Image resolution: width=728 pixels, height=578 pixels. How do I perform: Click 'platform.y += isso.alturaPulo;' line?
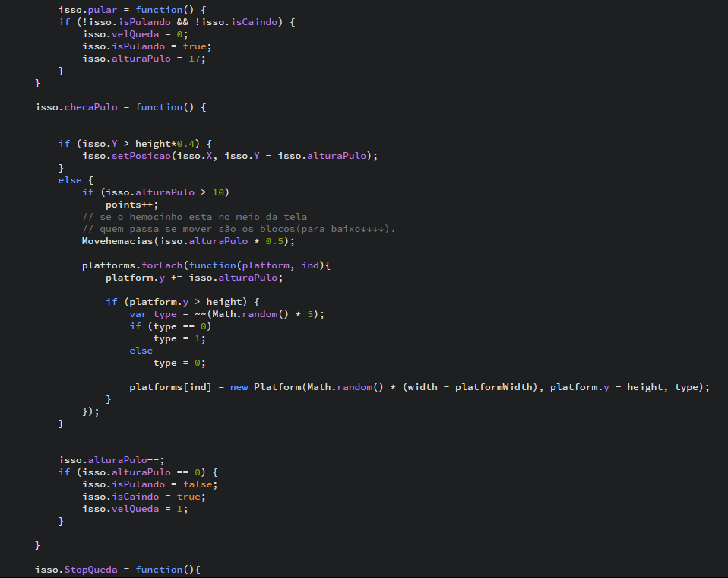(x=194, y=278)
